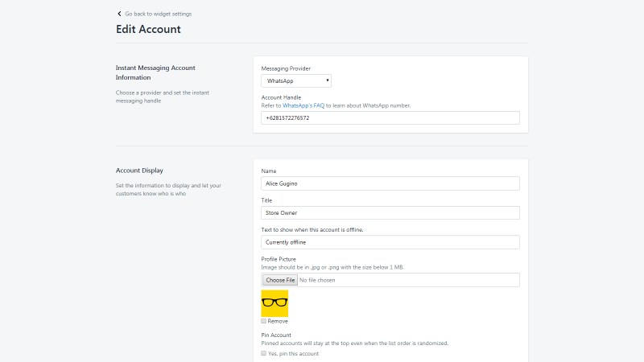Click the Edit Account page heading

click(x=148, y=29)
